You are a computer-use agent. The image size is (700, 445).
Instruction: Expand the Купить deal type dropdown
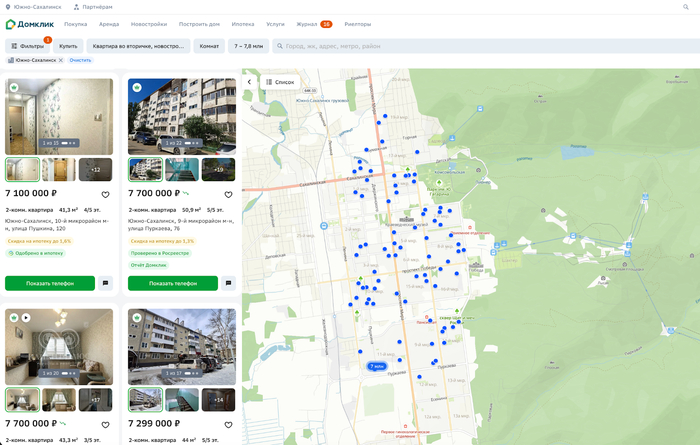[68, 46]
